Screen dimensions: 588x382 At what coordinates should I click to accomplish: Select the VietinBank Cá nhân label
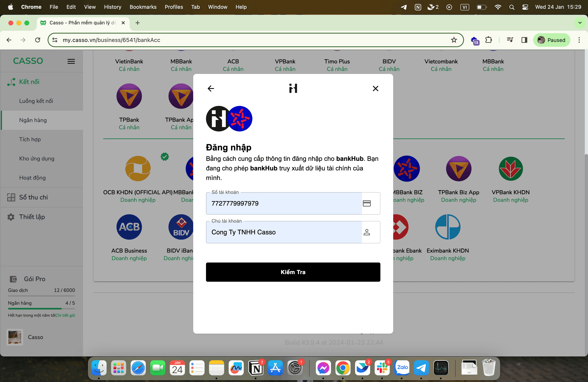click(x=129, y=65)
